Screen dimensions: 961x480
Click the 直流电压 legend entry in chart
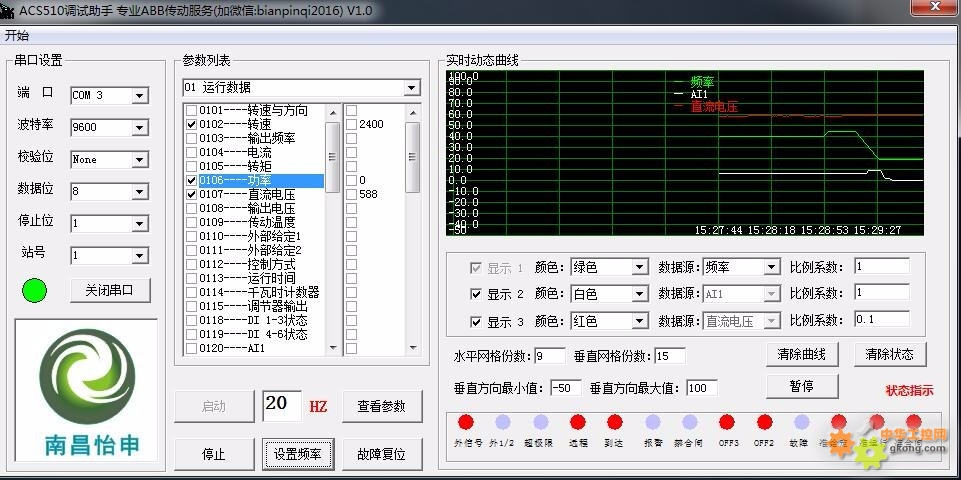click(x=714, y=107)
